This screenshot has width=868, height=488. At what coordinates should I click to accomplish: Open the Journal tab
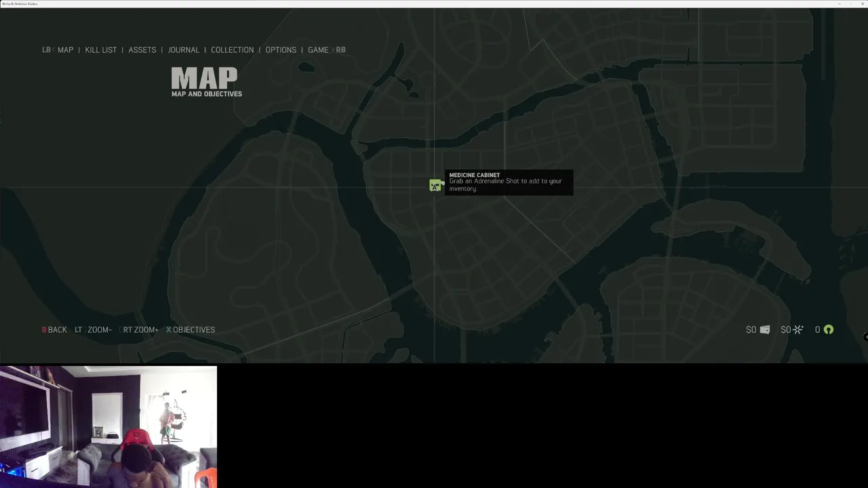pyautogui.click(x=184, y=50)
